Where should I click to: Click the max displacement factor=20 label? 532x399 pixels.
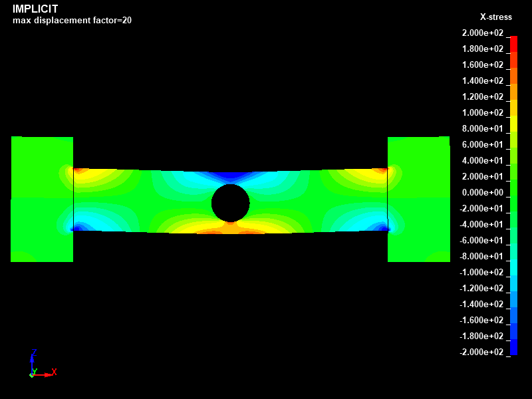pos(72,21)
